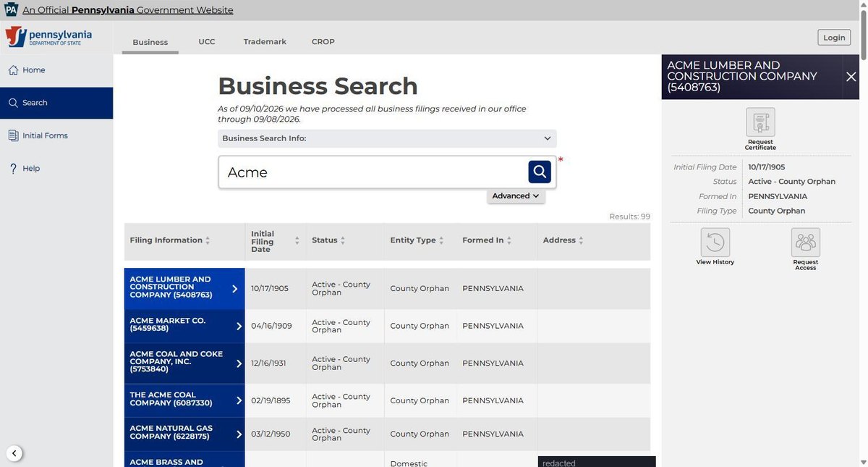Click Formed In value PENNSYLVANIA in details panel
Image resolution: width=868 pixels, height=467 pixels.
point(778,196)
